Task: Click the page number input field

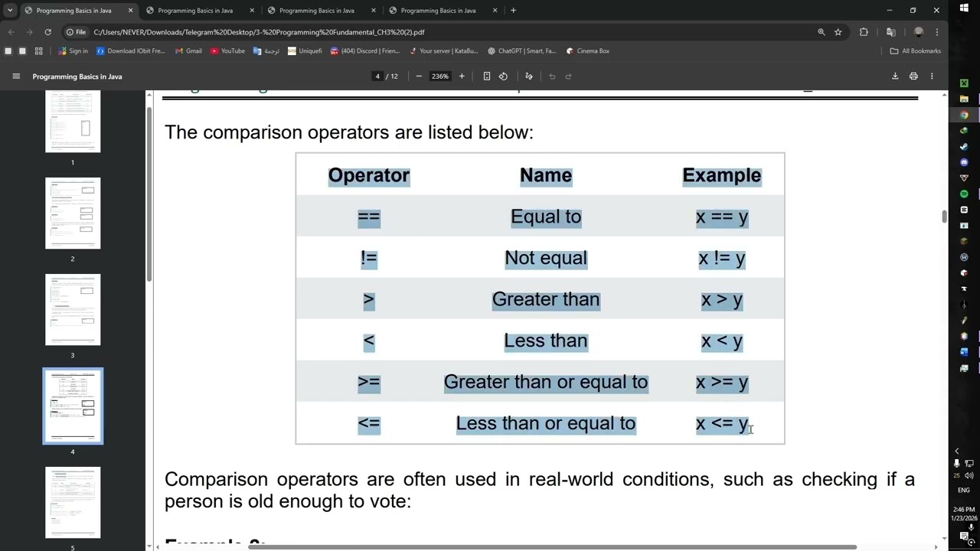Action: click(377, 77)
